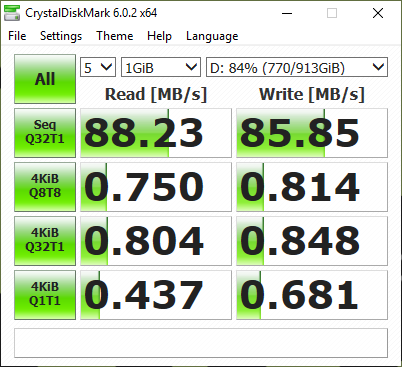Screen dimensions: 402x367
Task: Click the Seq read result 88.23
Action: point(156,133)
